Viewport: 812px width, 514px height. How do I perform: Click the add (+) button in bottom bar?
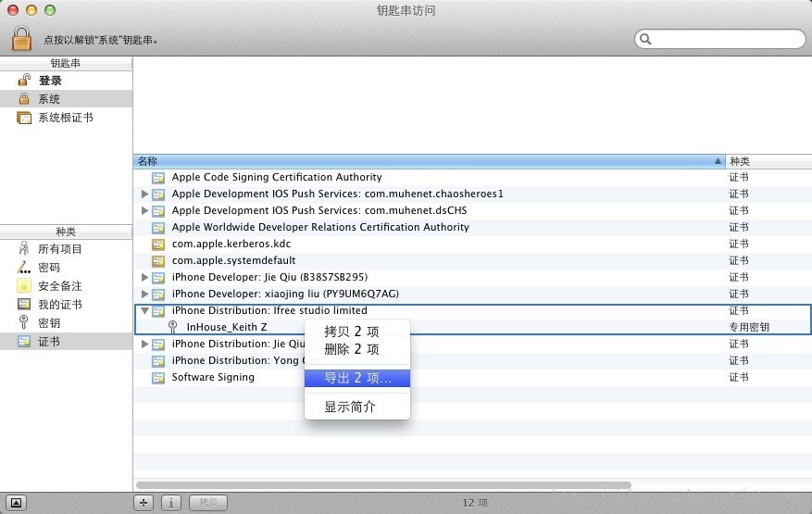click(x=144, y=503)
